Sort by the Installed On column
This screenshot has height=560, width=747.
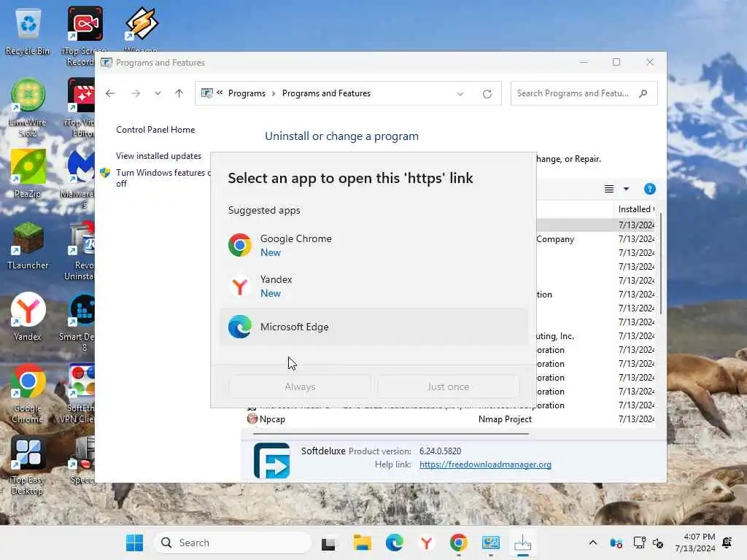click(636, 209)
